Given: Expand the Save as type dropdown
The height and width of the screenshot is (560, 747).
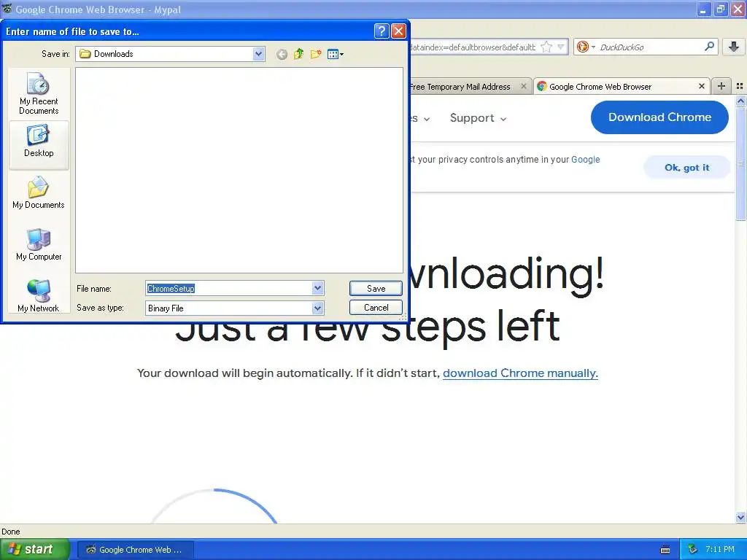Looking at the screenshot, I should point(318,308).
